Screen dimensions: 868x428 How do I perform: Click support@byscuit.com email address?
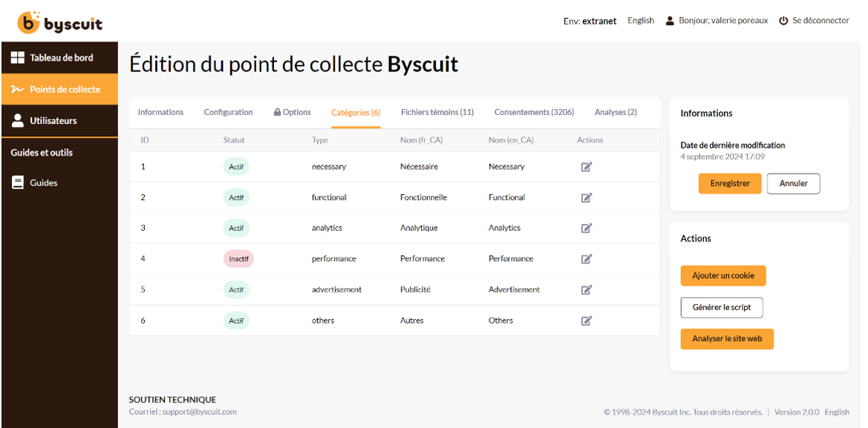199,412
